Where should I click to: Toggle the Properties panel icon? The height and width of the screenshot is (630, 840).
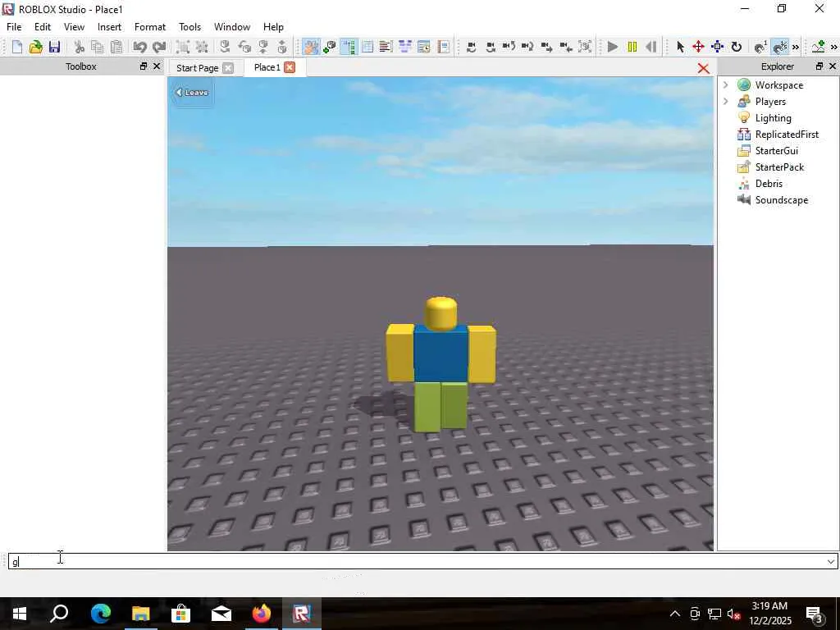[367, 47]
